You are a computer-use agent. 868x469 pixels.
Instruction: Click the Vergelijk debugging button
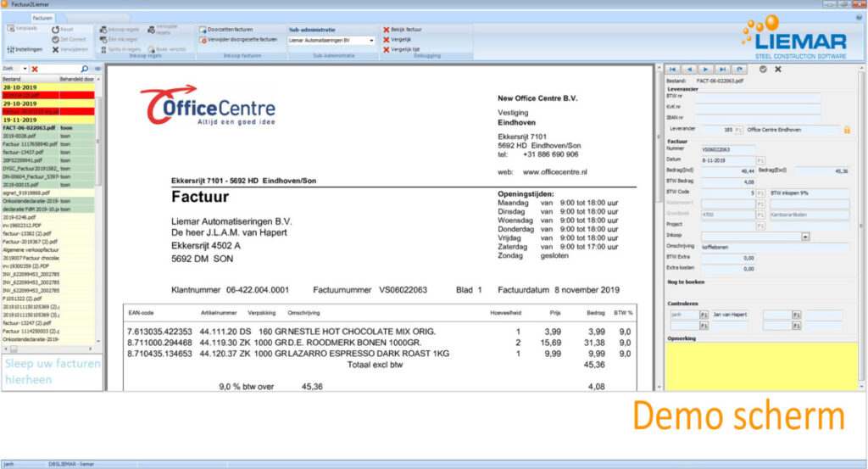click(x=397, y=39)
